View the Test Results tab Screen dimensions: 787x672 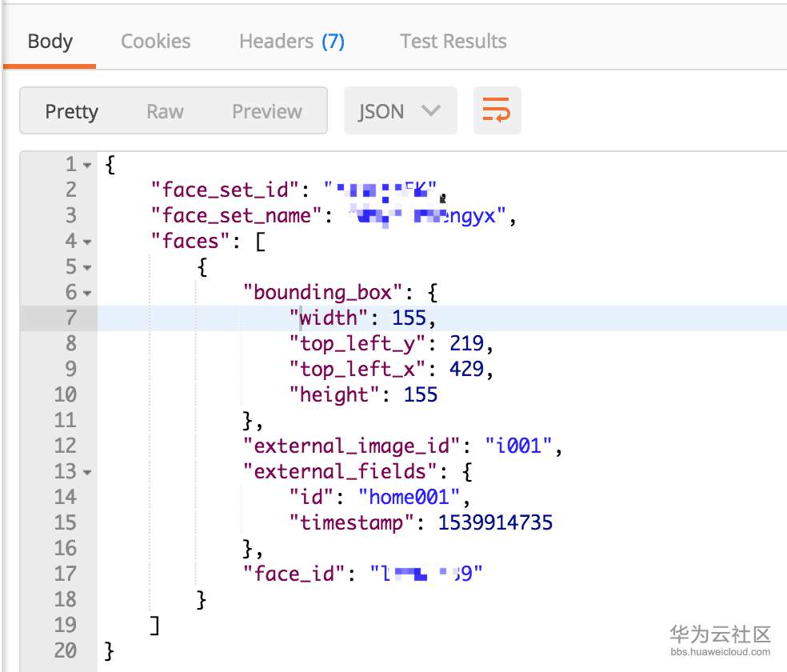[453, 42]
